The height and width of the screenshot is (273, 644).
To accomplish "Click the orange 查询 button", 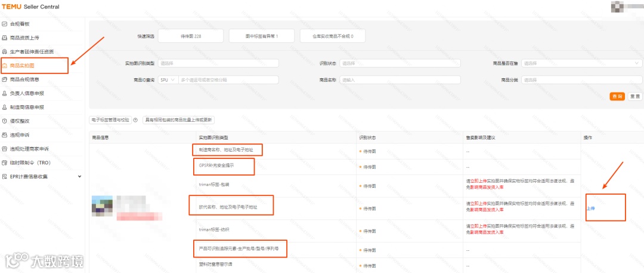I will [617, 96].
